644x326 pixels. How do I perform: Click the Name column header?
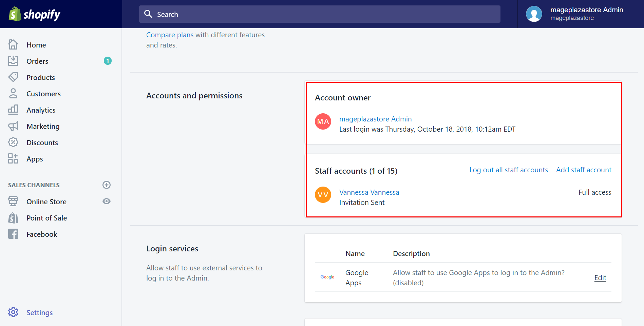coord(355,254)
